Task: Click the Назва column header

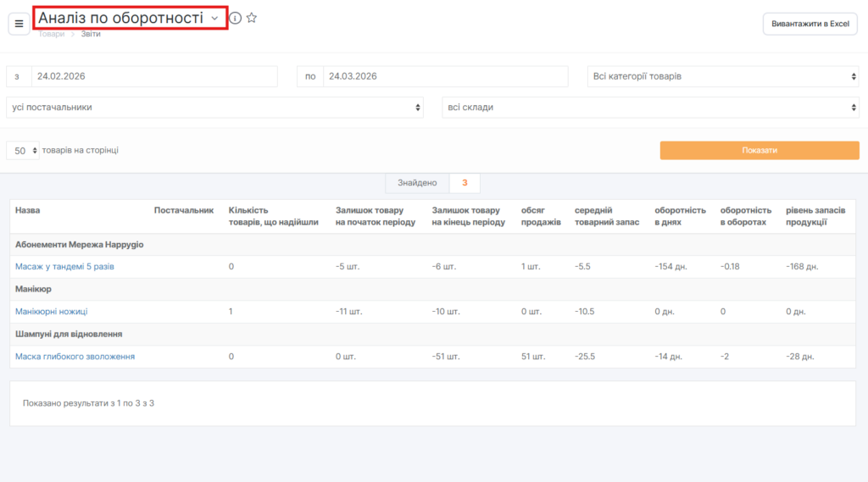Action: tap(28, 210)
